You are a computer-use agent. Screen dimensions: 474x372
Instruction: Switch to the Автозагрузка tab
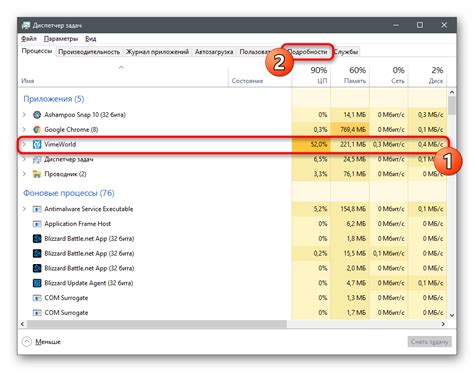coord(214,52)
